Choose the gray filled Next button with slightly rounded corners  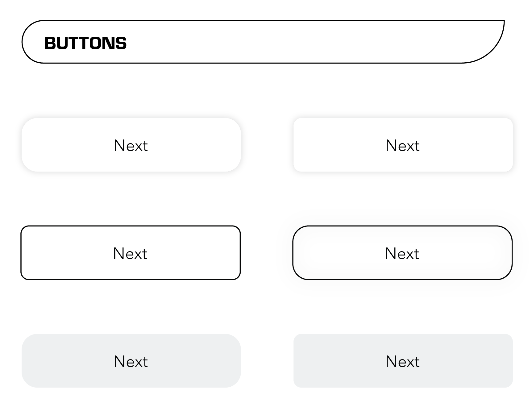pos(403,361)
